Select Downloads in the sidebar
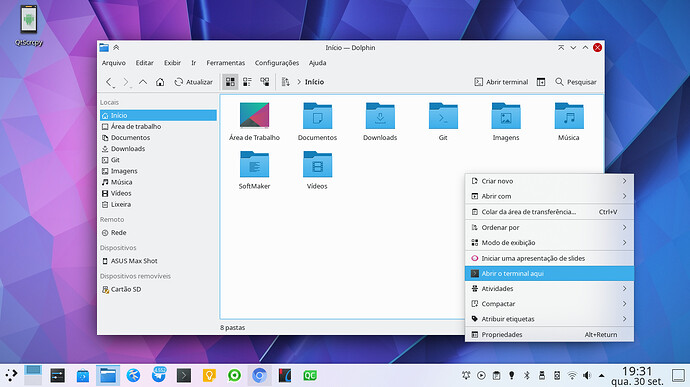Viewport: 690px width, 387px height. [158, 149]
